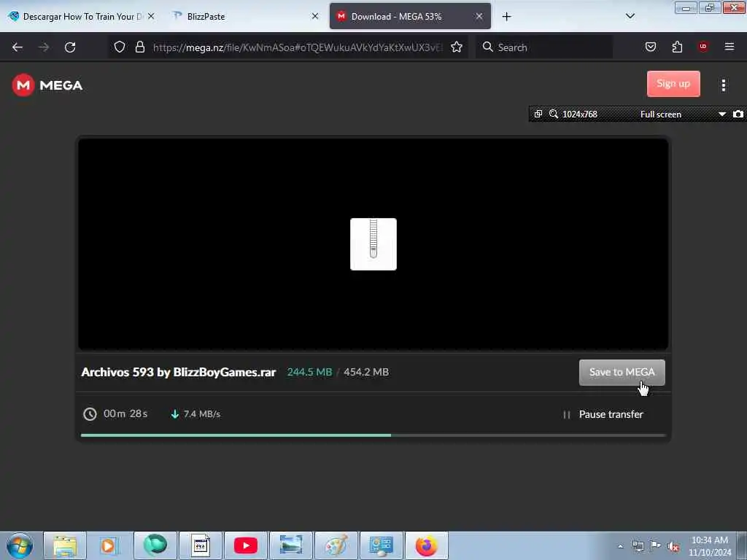The width and height of the screenshot is (747, 560).
Task: Open the Action Center flag icon
Action: tap(656, 546)
